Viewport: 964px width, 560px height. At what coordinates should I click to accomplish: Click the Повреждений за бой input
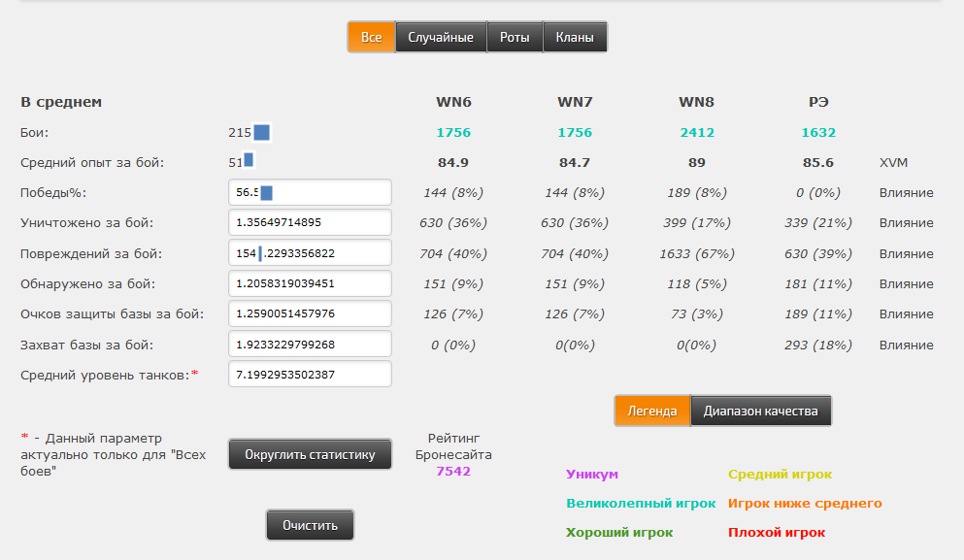pyautogui.click(x=310, y=252)
